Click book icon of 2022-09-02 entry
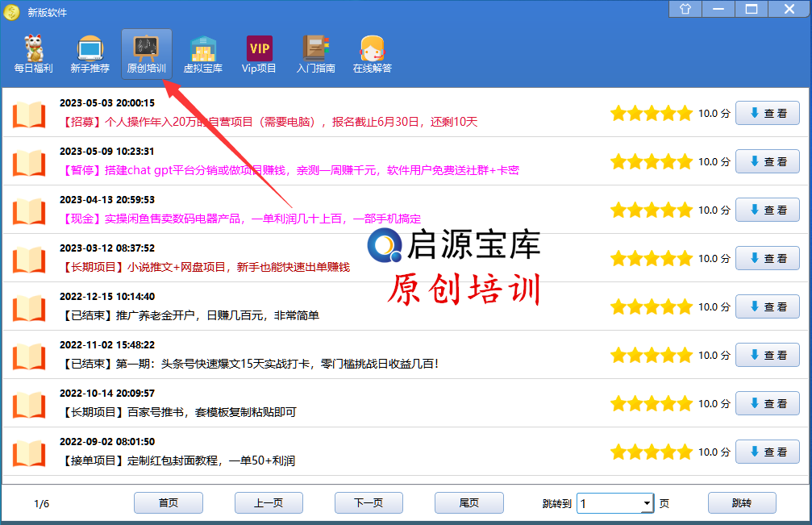This screenshot has height=525, width=812. click(x=29, y=452)
